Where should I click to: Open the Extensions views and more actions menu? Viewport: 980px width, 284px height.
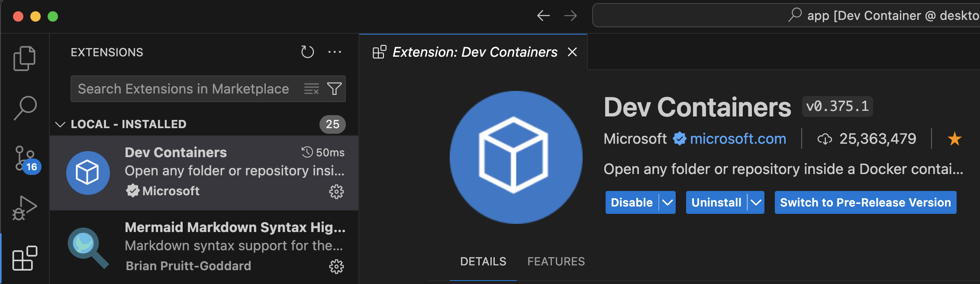click(x=335, y=52)
